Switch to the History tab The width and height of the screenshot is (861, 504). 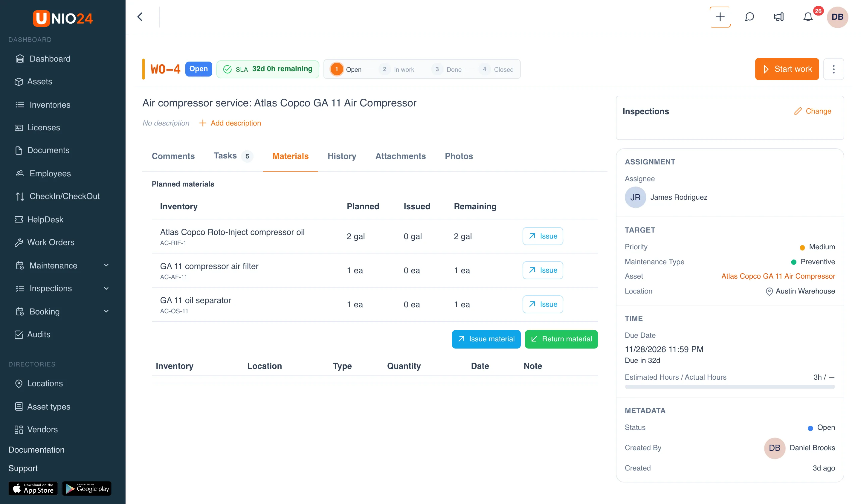point(342,156)
